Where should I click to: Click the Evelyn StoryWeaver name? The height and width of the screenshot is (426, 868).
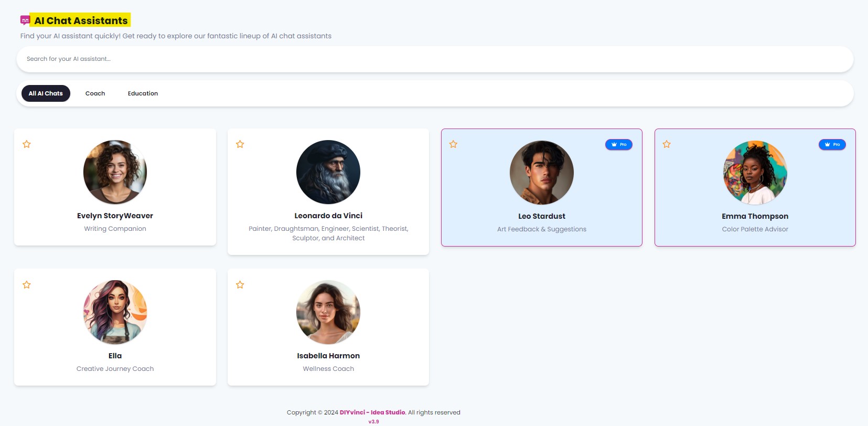point(115,216)
